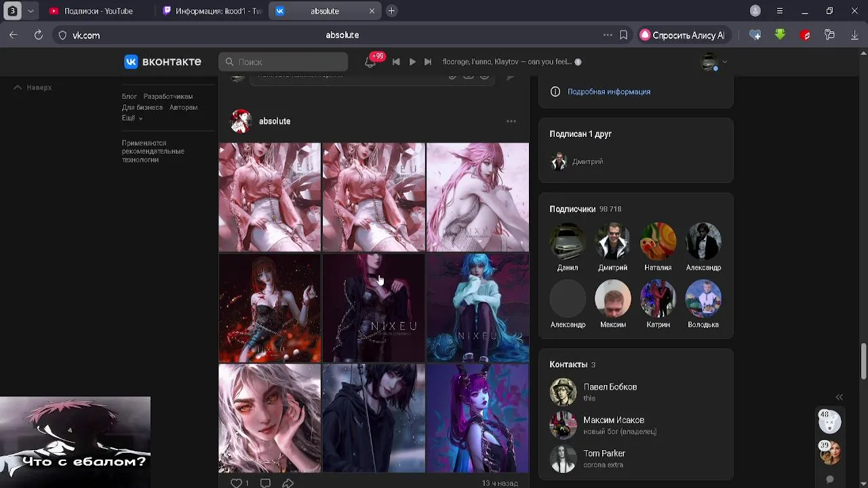Open the purple-haired horned girl artwork
The height and width of the screenshot is (488, 868).
click(477, 418)
